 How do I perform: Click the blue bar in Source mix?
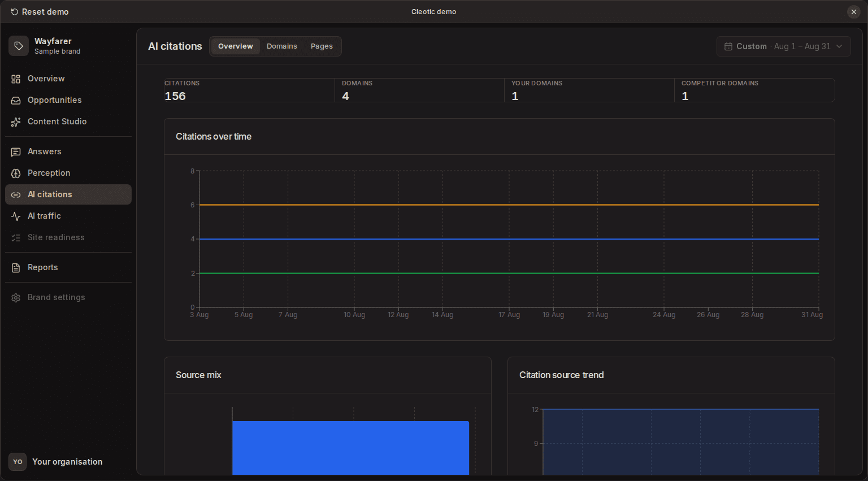350,448
